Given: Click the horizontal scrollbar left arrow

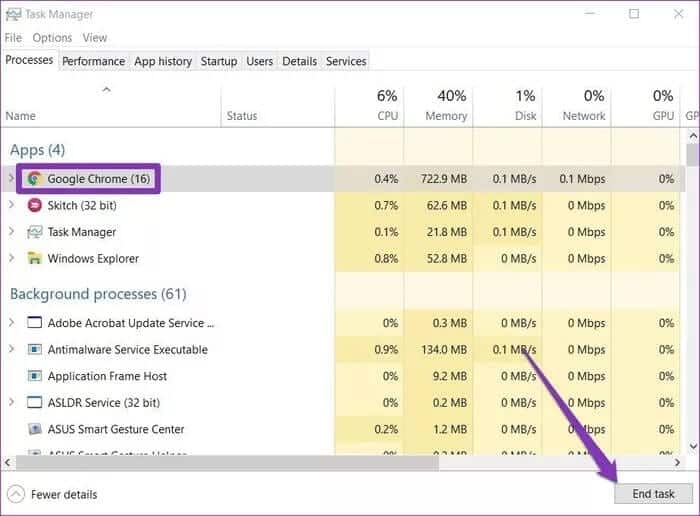Looking at the screenshot, I should pyautogui.click(x=7, y=462).
